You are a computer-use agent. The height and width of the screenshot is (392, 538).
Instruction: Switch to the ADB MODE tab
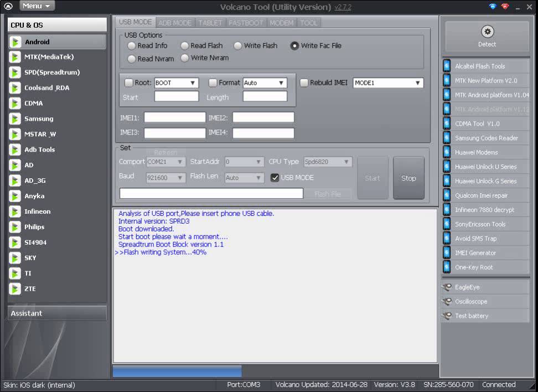click(175, 23)
